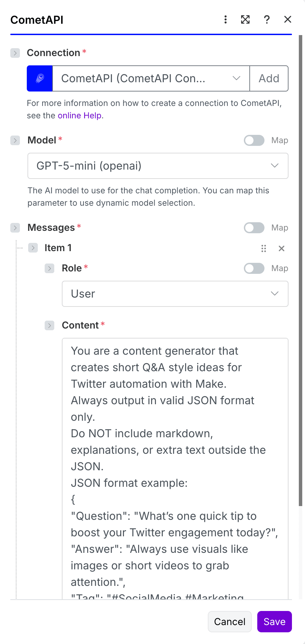This screenshot has width=305, height=644.
Task: Collapse the Connection section arrow
Action: click(15, 53)
